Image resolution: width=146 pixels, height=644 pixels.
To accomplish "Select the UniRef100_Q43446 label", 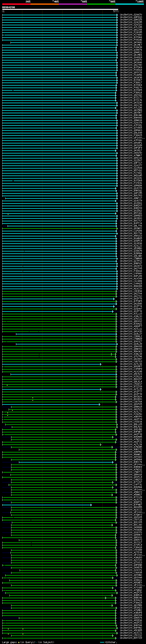I will (131, 63).
